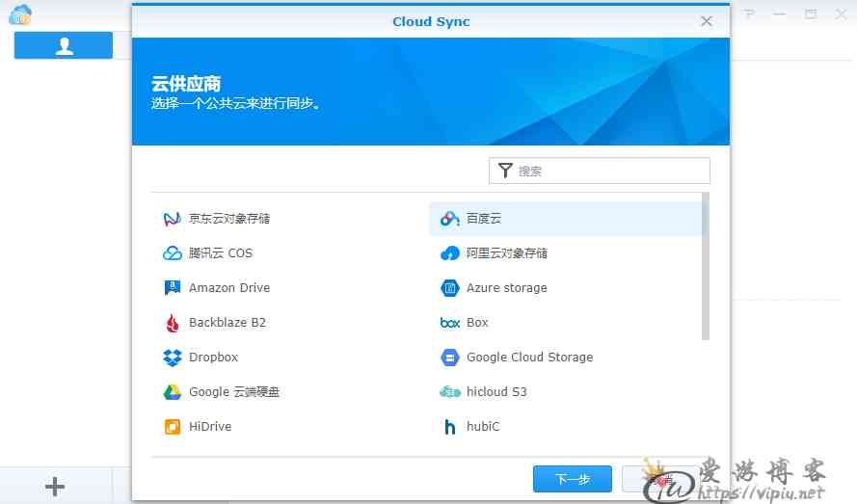Select the Box text label
This screenshot has height=504, width=857.
[x=477, y=323]
